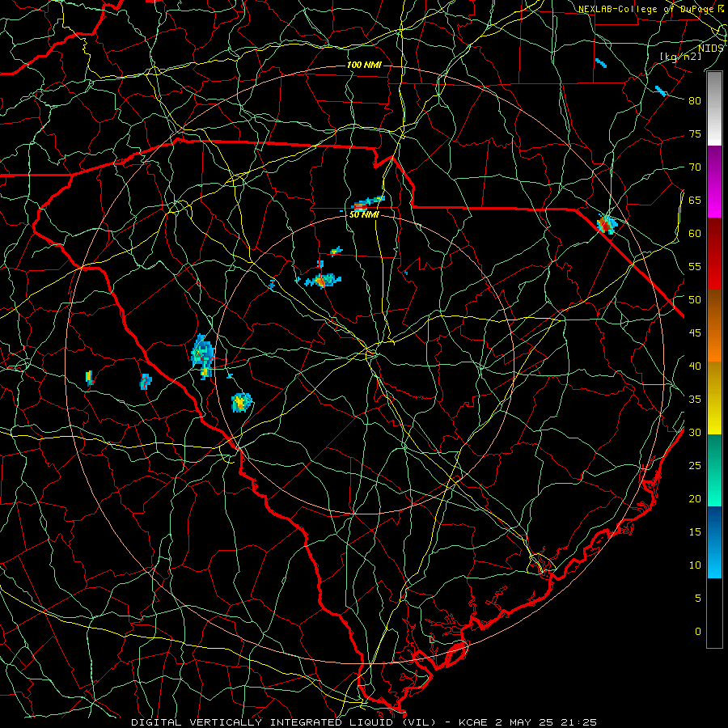Click the 100 NMI range ring label
This screenshot has height=728, width=728.
point(364,65)
